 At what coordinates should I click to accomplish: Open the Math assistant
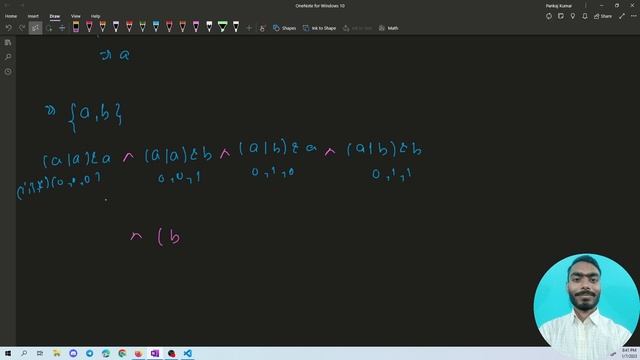[389, 28]
